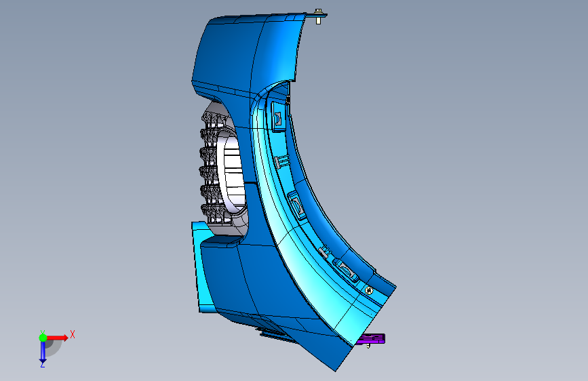Image resolution: width=588 pixels, height=381 pixels.
Task: Click the blue Z axis arrow of triad
Action: pyautogui.click(x=43, y=353)
